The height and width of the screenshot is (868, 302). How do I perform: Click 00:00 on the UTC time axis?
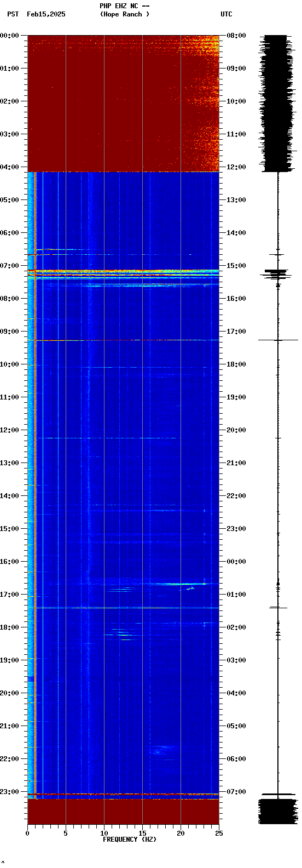pos(236,561)
